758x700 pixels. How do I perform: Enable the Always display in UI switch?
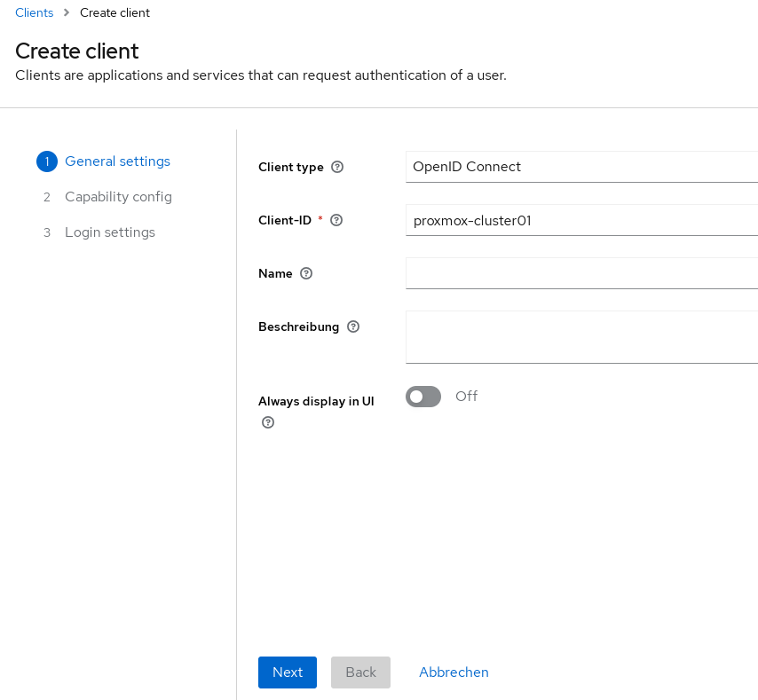(423, 397)
